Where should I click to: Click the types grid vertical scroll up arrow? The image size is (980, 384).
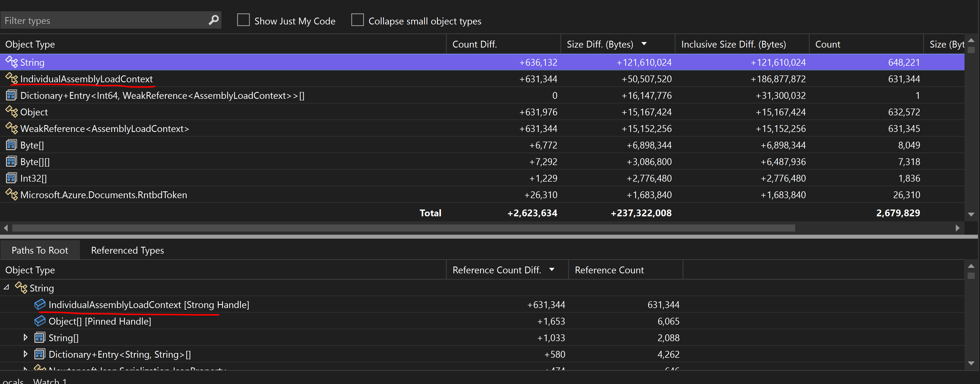coord(971,40)
